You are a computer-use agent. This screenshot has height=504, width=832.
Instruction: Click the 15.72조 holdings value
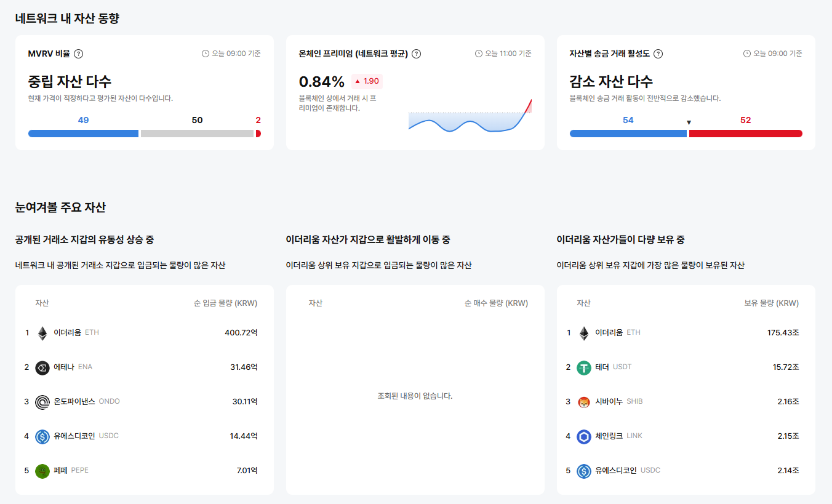pyautogui.click(x=786, y=367)
